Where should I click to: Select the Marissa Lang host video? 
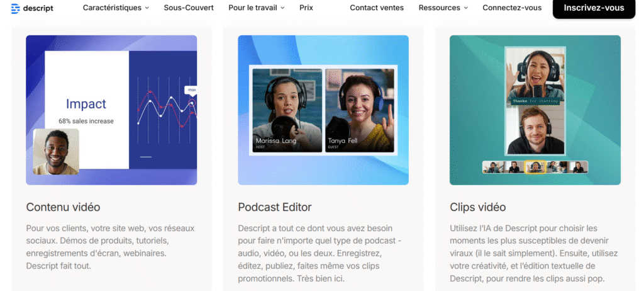pos(287,110)
